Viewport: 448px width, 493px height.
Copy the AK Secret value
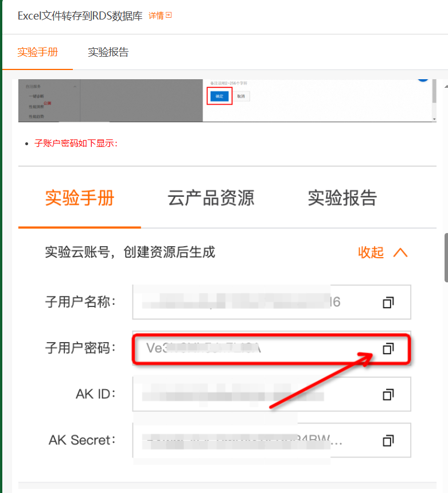click(388, 441)
